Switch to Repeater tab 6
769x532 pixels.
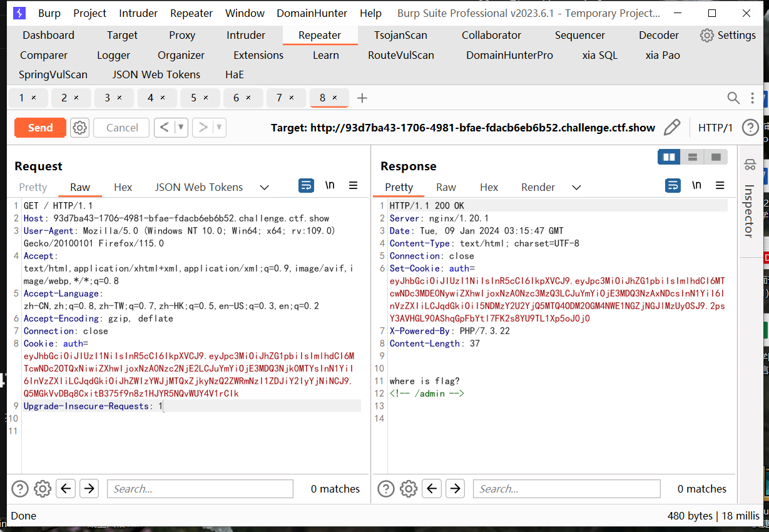242,98
